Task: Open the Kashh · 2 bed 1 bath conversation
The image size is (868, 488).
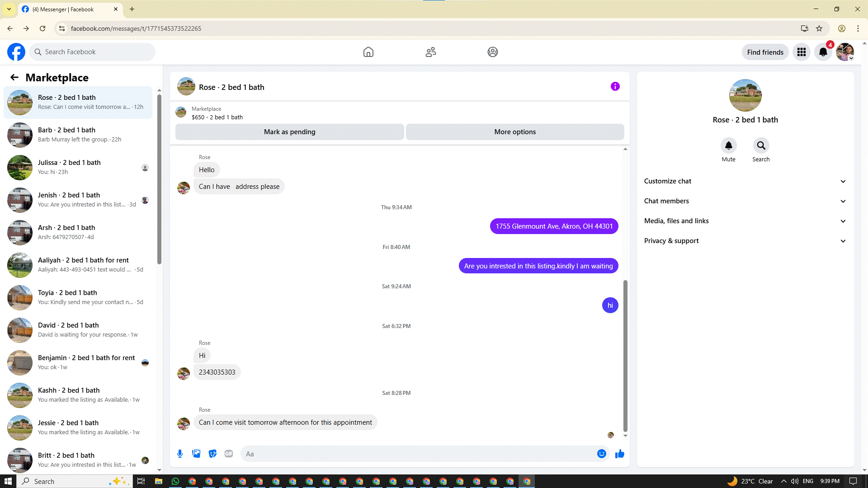Action: (78, 395)
